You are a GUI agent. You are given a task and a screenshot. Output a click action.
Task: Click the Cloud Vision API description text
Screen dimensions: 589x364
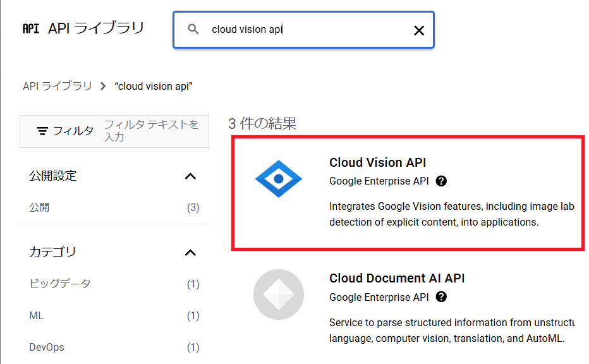coord(452,214)
